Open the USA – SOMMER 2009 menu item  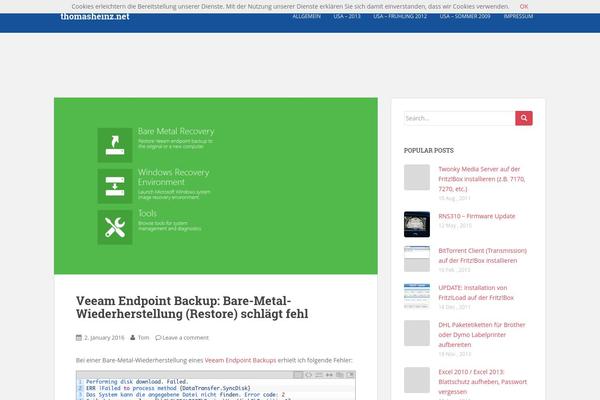[465, 16]
